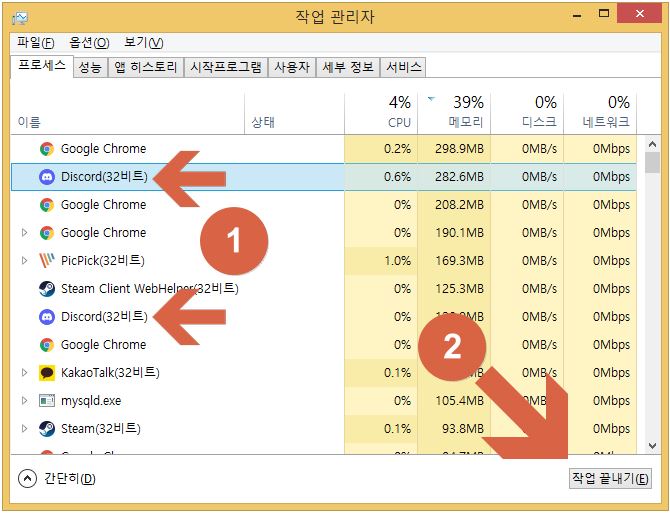Switch to the 앱 히스토리 tab
The image size is (670, 514).
tap(145, 68)
